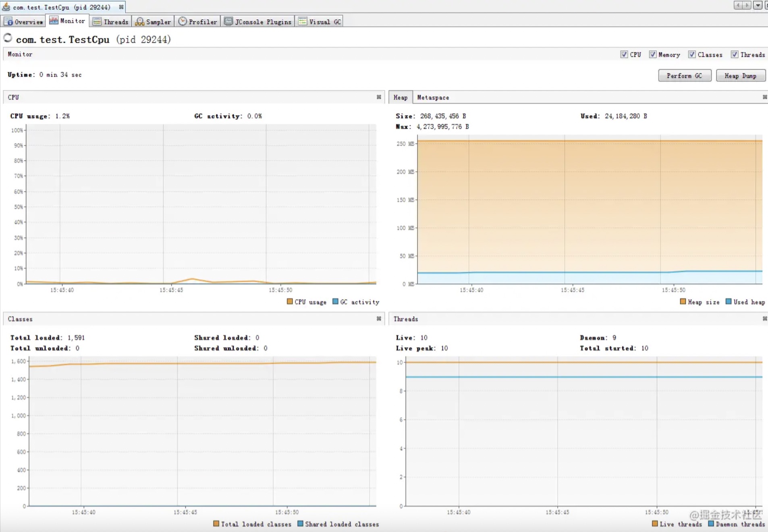Click 'Total unloaded: 0' text
This screenshot has height=532, width=768.
(45, 348)
